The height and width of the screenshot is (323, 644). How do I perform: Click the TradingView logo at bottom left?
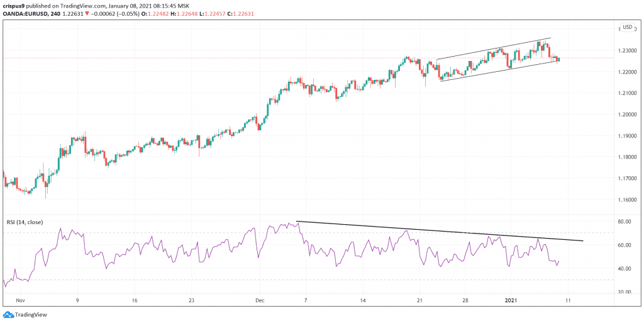(x=25, y=315)
